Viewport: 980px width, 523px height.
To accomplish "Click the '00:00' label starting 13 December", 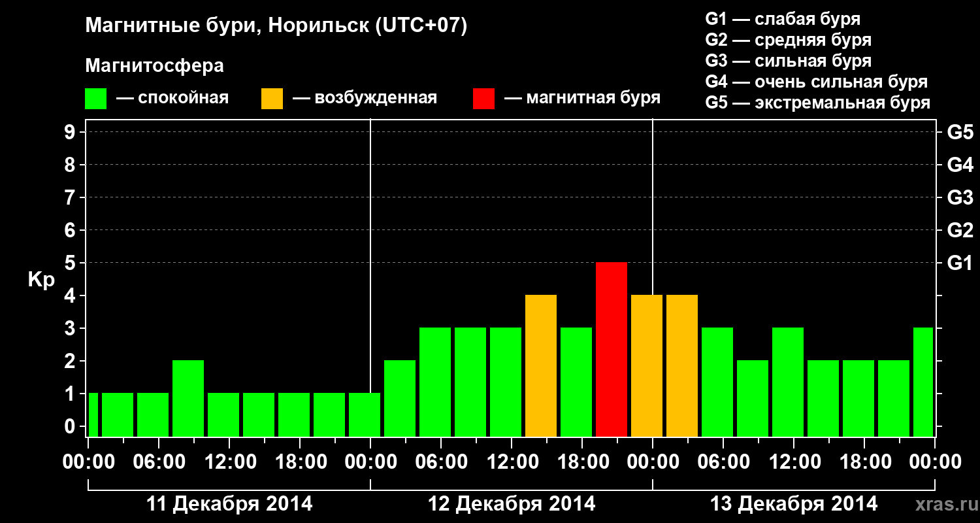I will tap(653, 462).
